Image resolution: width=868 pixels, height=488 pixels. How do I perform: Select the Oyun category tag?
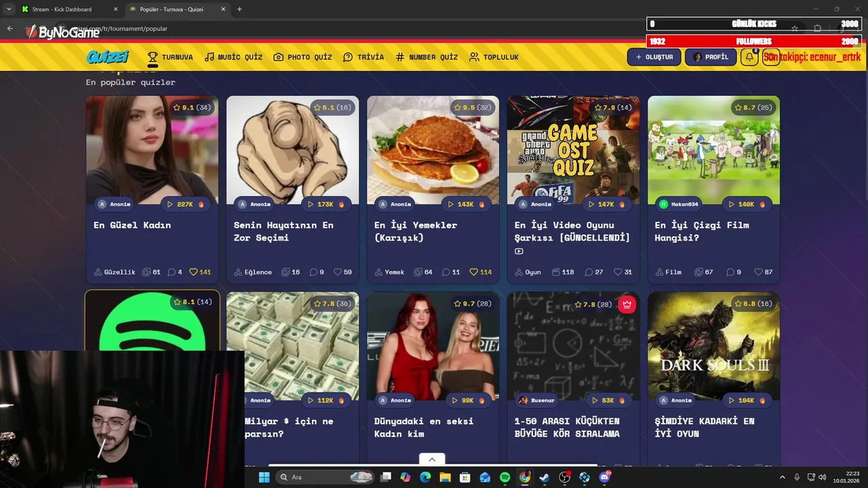(x=528, y=272)
